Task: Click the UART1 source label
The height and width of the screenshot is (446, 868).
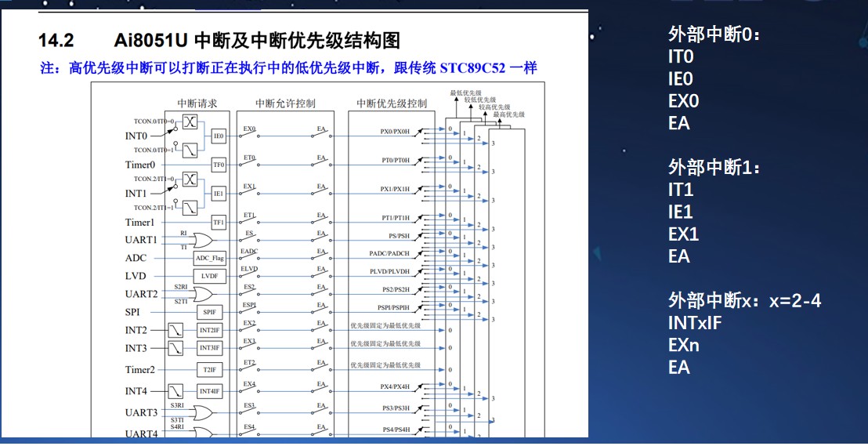Action: pyautogui.click(x=141, y=240)
